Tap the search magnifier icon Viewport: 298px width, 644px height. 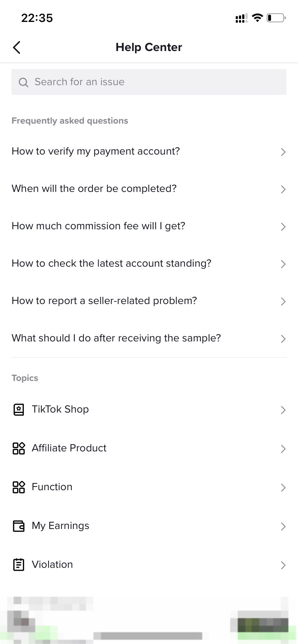click(23, 82)
